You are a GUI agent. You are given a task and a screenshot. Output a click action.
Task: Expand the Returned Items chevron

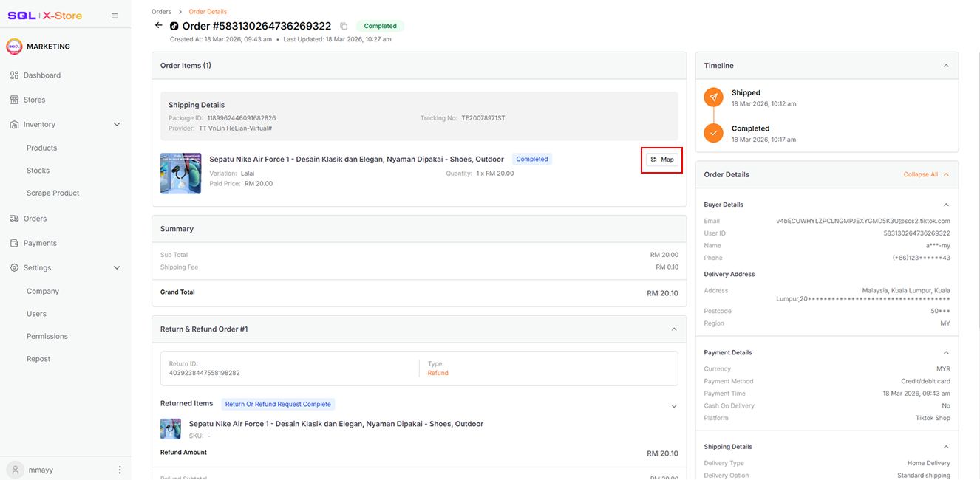coord(674,406)
